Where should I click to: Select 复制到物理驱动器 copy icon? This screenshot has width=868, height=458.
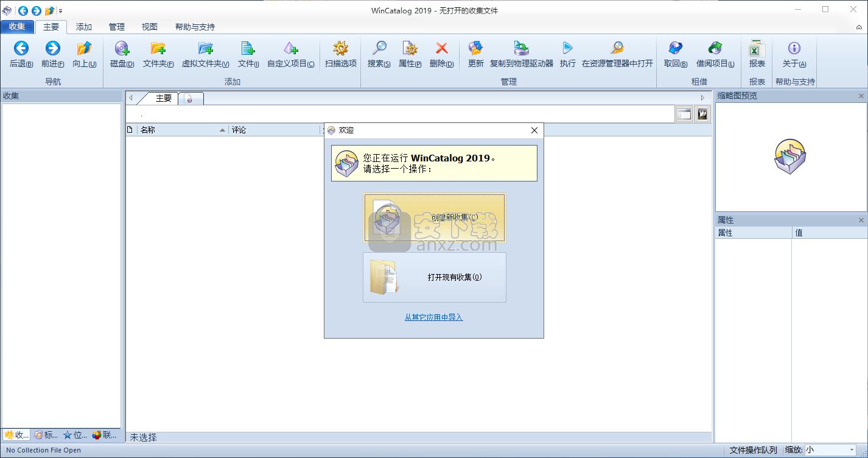[x=522, y=55]
